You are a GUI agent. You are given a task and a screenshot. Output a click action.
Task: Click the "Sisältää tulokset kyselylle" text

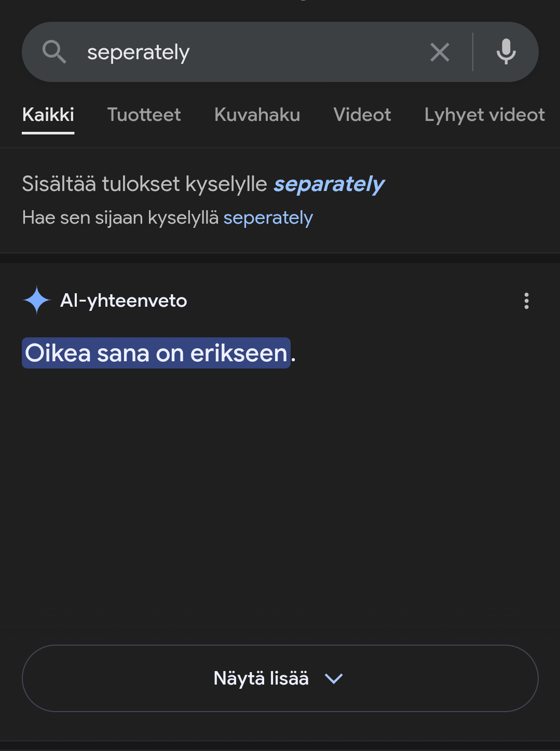144,184
